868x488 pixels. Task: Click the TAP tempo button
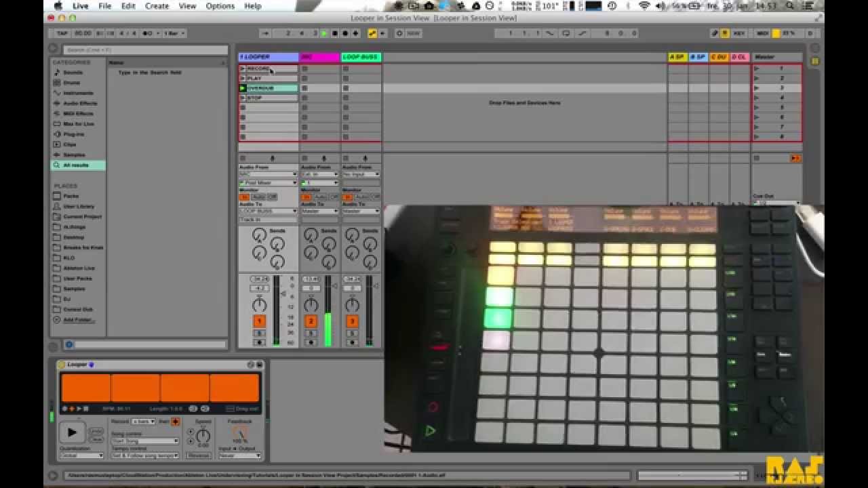[62, 33]
